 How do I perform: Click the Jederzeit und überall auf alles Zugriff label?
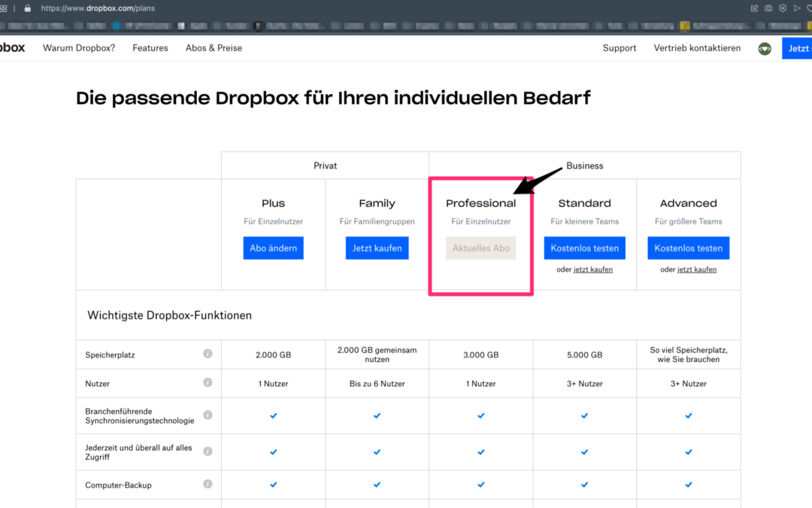[x=138, y=452]
